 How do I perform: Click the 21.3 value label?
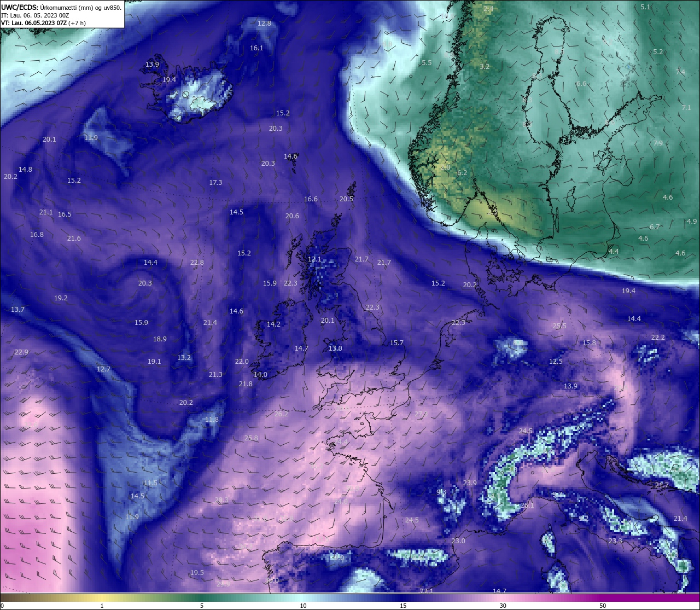click(x=215, y=374)
